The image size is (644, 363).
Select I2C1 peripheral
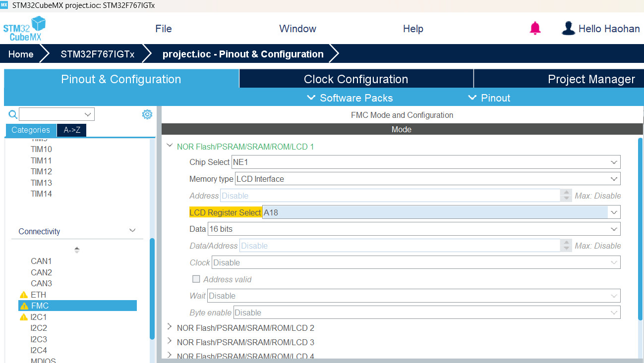(x=39, y=317)
